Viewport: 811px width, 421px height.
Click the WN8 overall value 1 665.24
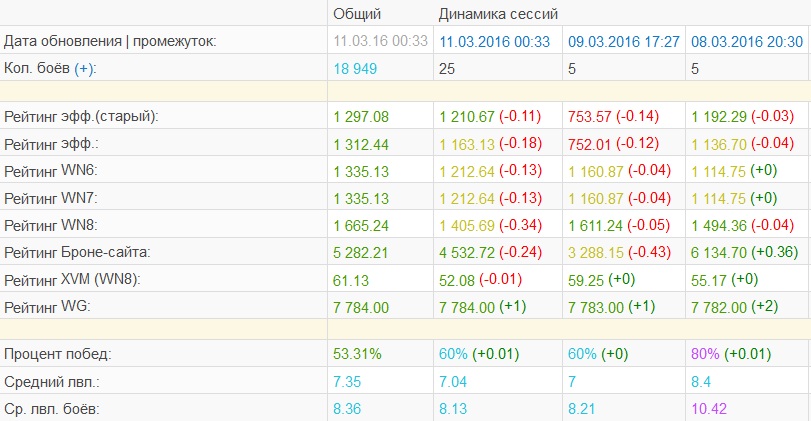361,226
